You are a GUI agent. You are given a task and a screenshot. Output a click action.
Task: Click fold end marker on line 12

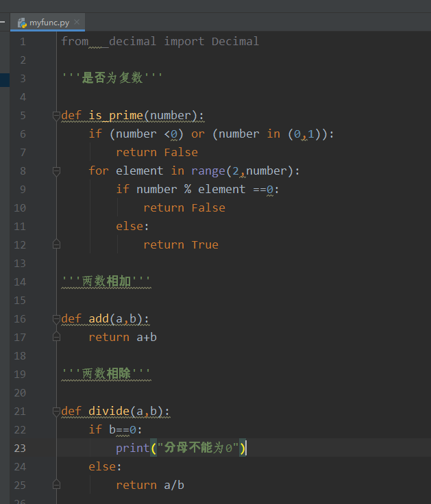56,244
